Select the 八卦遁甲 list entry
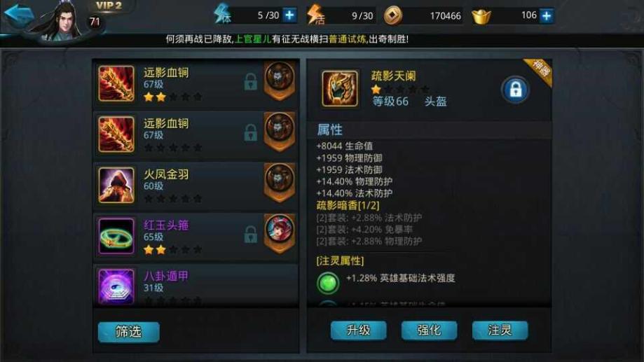644x362 pixels. pos(196,285)
